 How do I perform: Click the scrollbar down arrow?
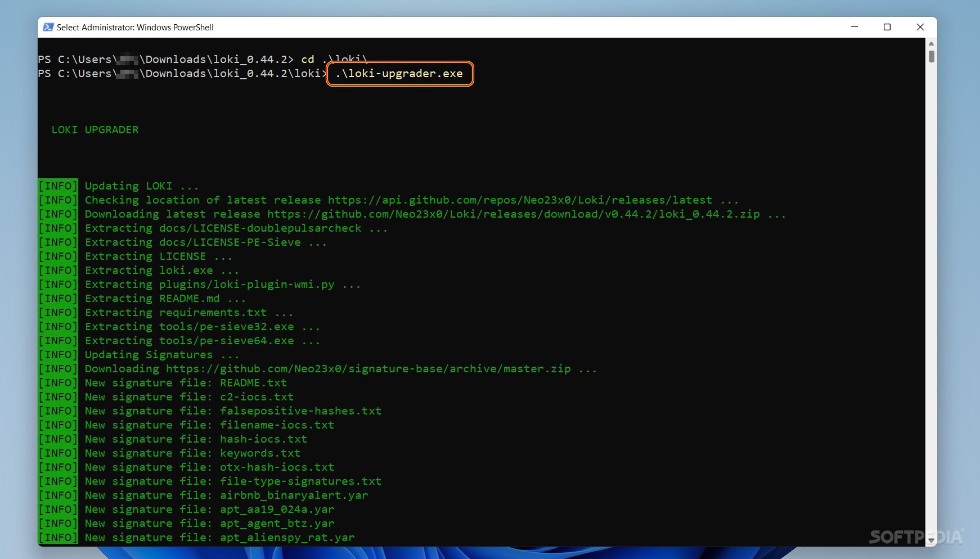pyautogui.click(x=931, y=540)
